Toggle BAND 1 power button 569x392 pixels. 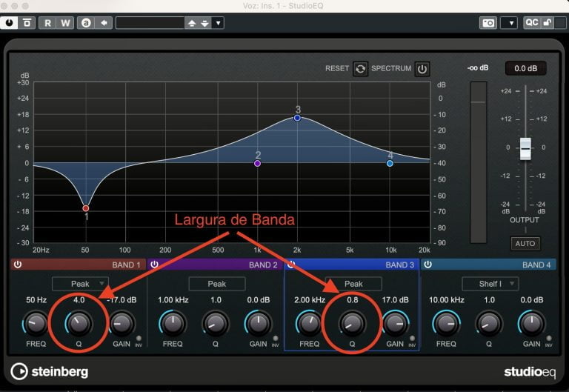coord(18,265)
